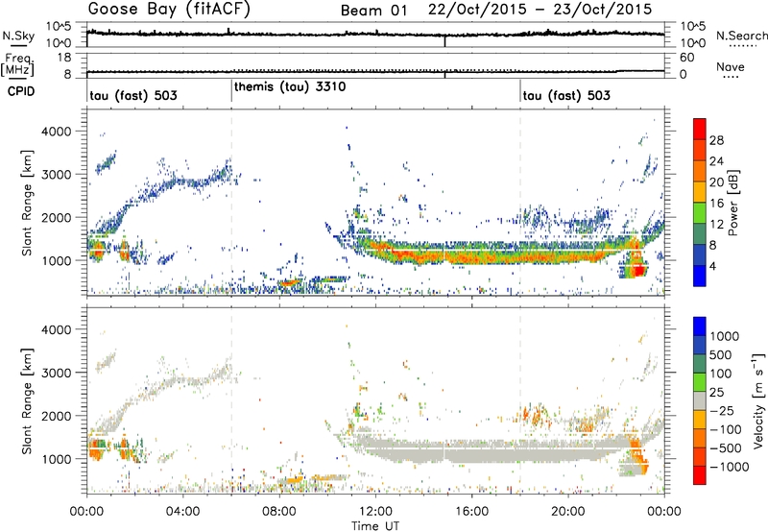Click the '-1000' tick on the Velocity colorbar
Screen dimensions: 768x532
[729, 467]
